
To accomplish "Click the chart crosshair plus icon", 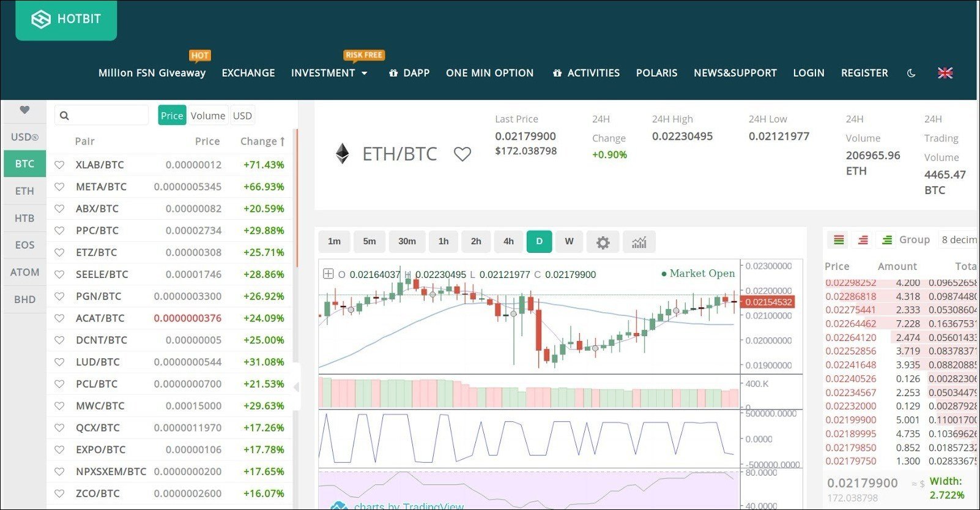I will [x=328, y=274].
